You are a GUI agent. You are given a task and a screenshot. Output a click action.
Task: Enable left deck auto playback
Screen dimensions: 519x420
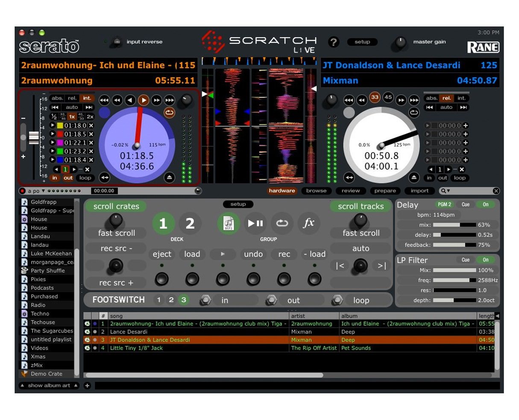pyautogui.click(x=72, y=108)
